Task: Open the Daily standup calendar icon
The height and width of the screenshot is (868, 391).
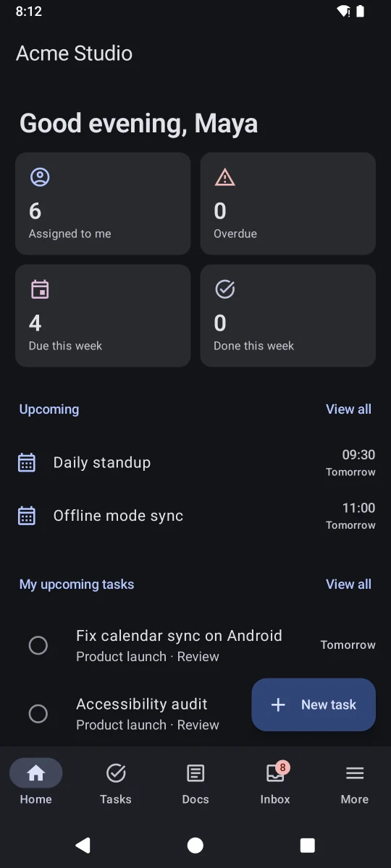Action: tap(27, 463)
